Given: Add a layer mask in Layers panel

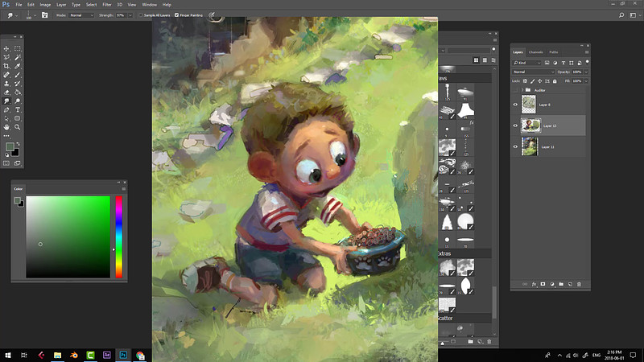Looking at the screenshot, I should (x=543, y=284).
